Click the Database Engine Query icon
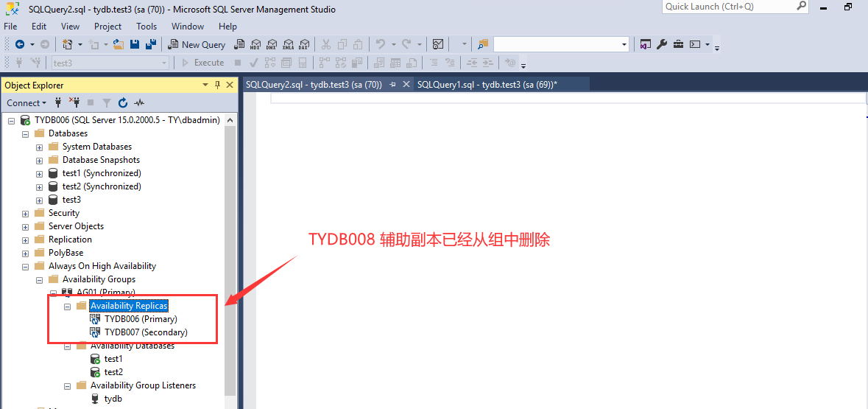The height and width of the screenshot is (409, 868). 240,44
